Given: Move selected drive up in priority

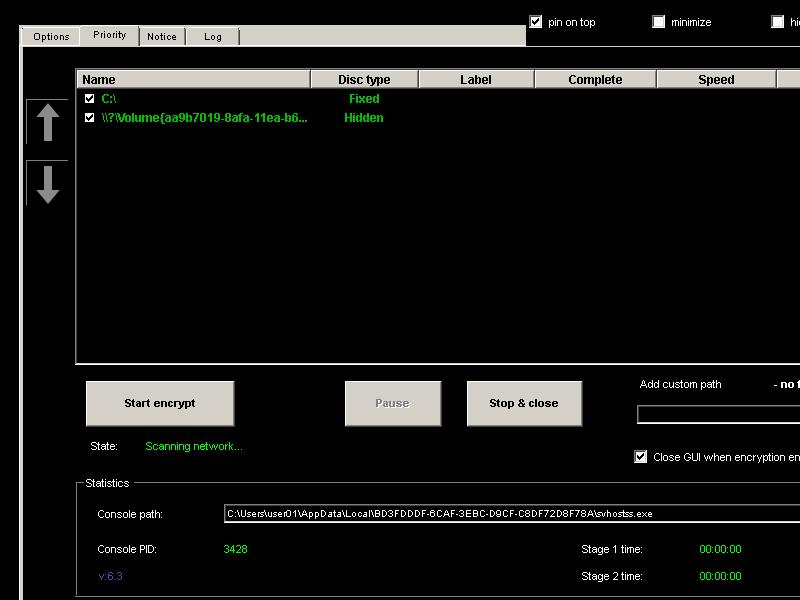Looking at the screenshot, I should [47, 122].
